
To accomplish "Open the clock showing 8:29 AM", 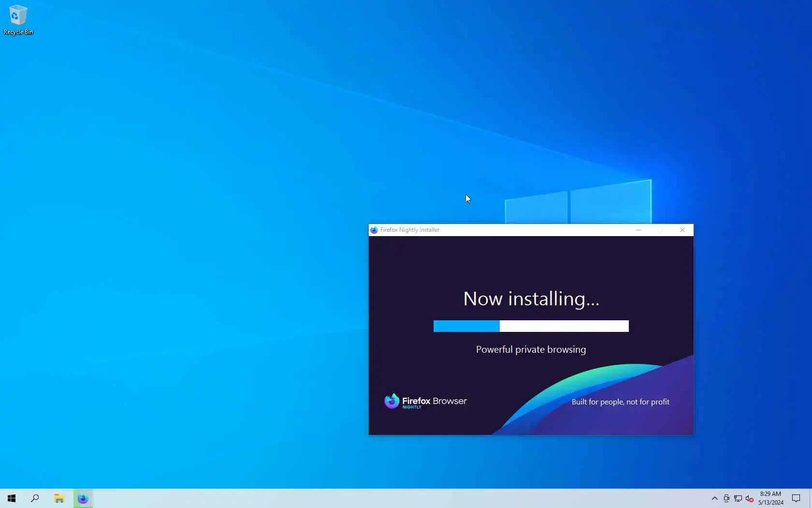I will point(770,498).
